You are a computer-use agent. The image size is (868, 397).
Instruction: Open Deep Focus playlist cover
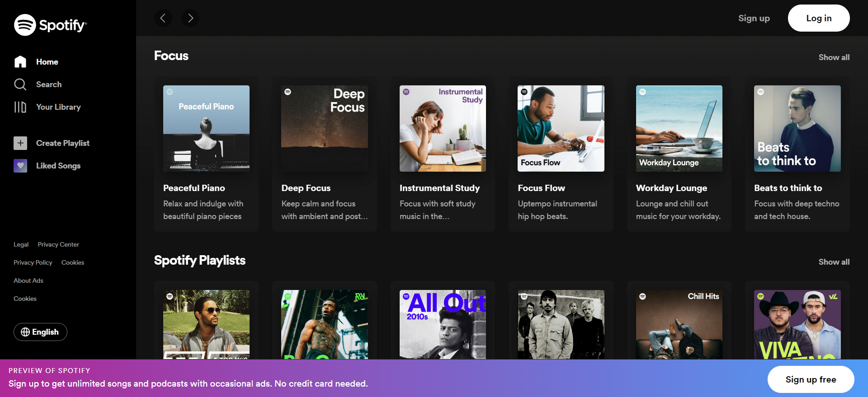325,128
